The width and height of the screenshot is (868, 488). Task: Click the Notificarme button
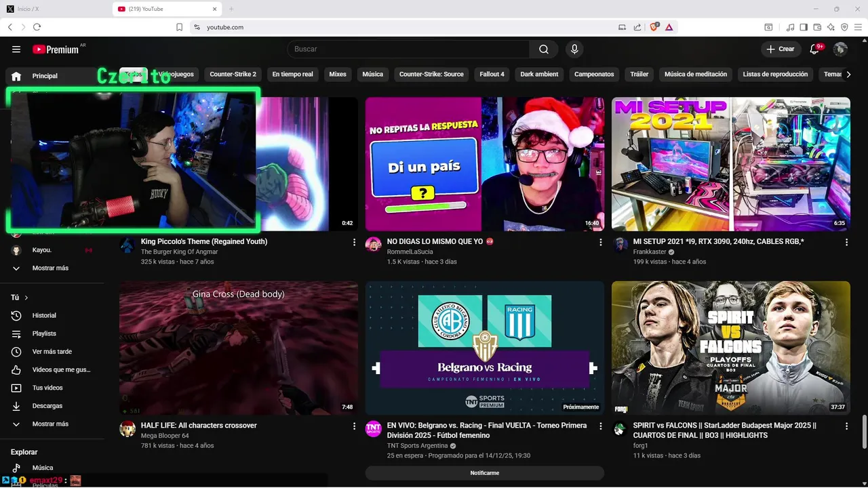pos(485,473)
